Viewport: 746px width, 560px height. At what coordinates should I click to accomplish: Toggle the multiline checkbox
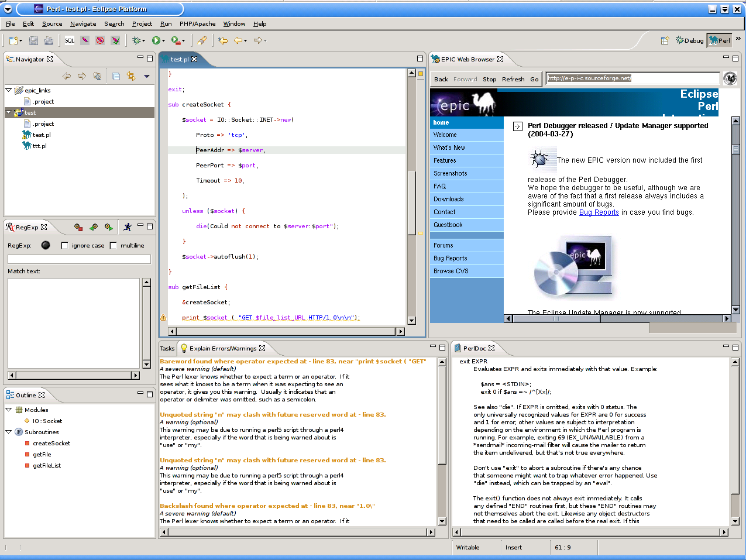[x=114, y=246]
